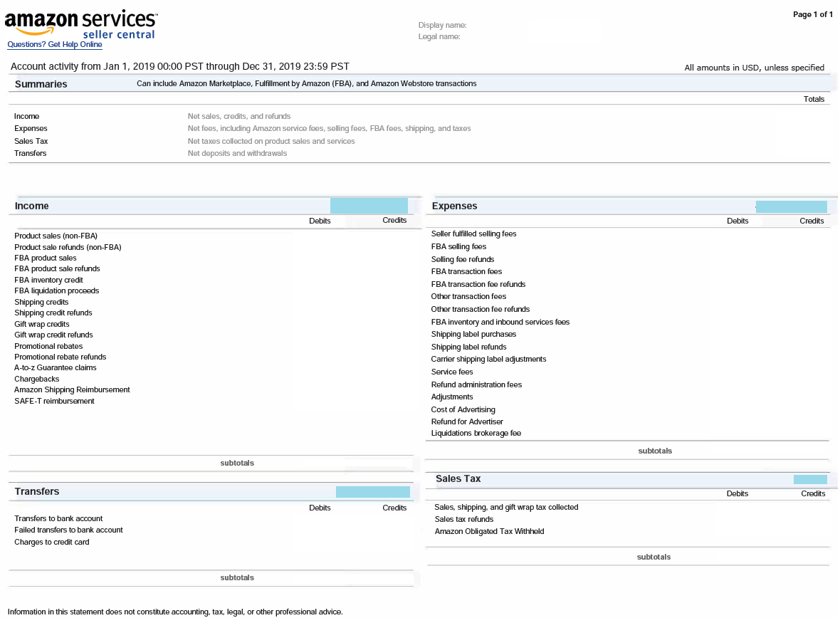Click the Expenses row in Summaries
840x618 pixels.
coord(31,129)
